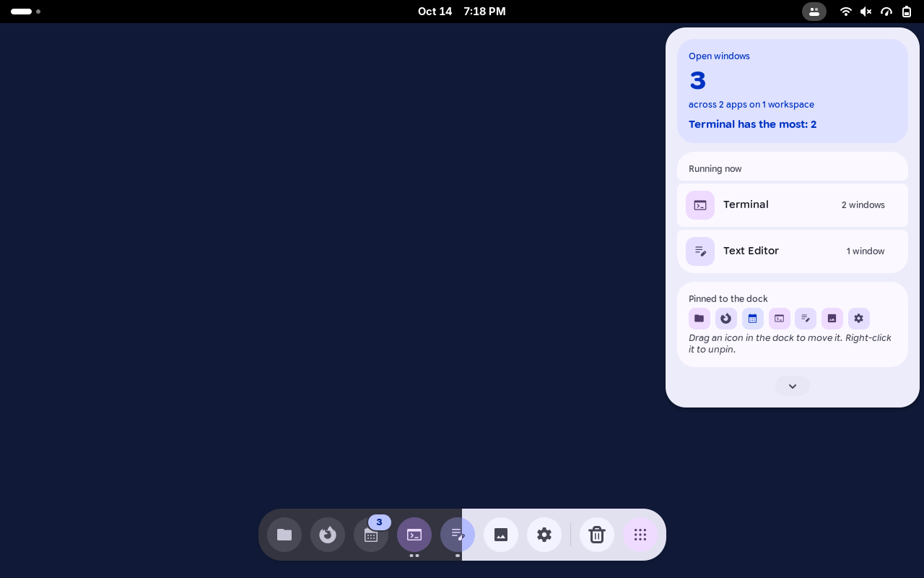Screen dimensions: 924x578
Task: Click the "Drag an icon in the dock" hint
Action: click(x=790, y=344)
